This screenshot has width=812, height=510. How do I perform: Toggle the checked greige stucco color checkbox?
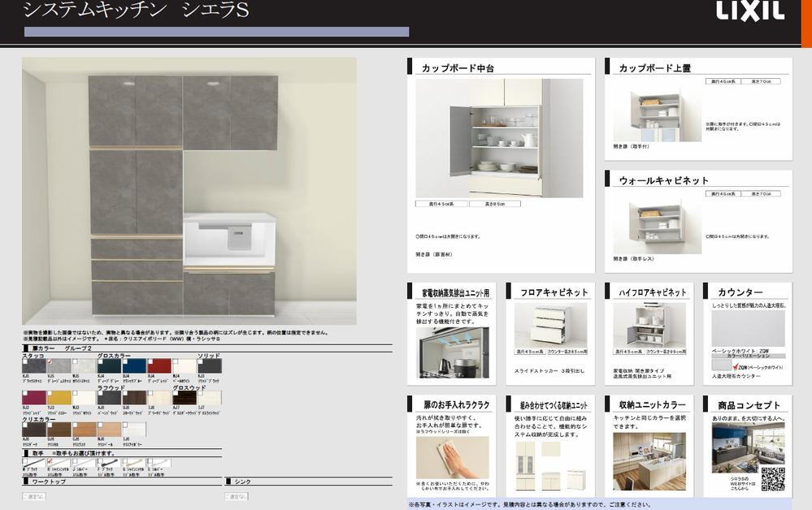coord(50,362)
